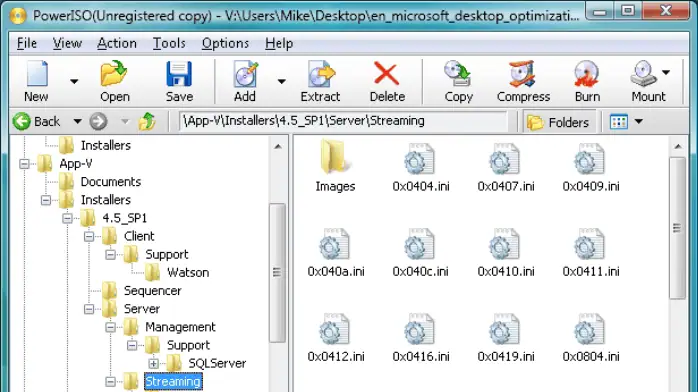Collapse Support node under Client
Image resolution: width=698 pixels, height=392 pixels.
click(x=110, y=255)
